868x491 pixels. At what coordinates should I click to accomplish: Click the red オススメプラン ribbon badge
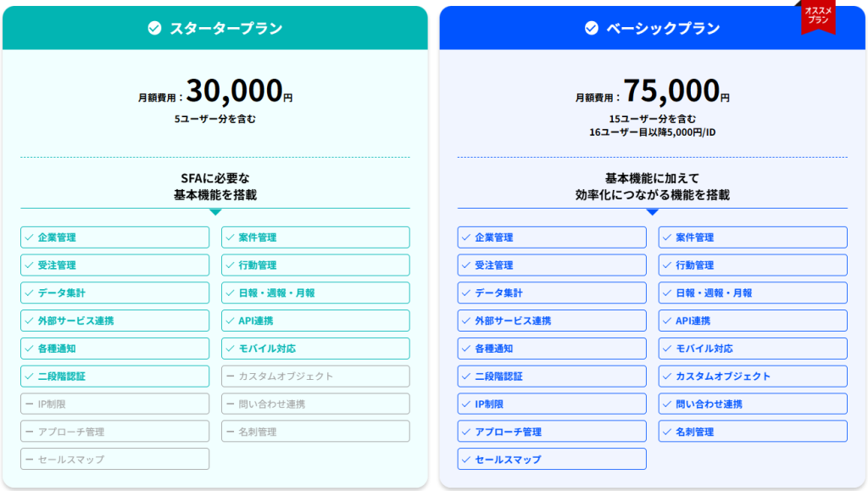[818, 17]
